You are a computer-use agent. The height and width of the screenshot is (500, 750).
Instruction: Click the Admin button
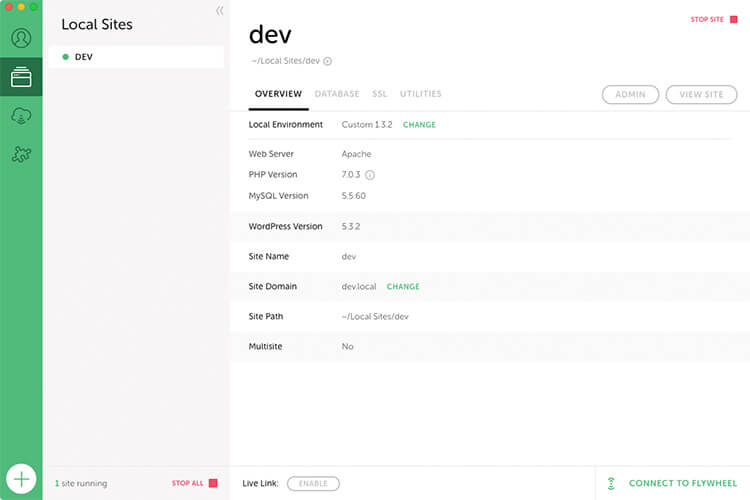tap(630, 94)
